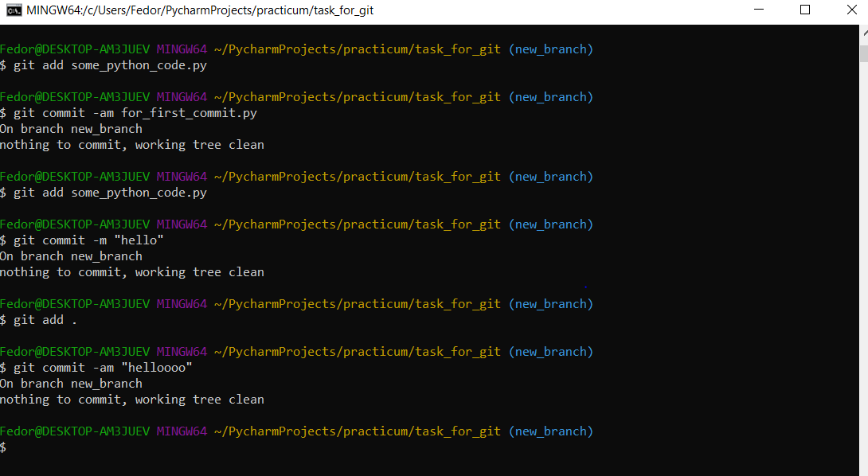Click the scrollbar up arrow
The height and width of the screenshot is (476, 868).
pos(862,32)
